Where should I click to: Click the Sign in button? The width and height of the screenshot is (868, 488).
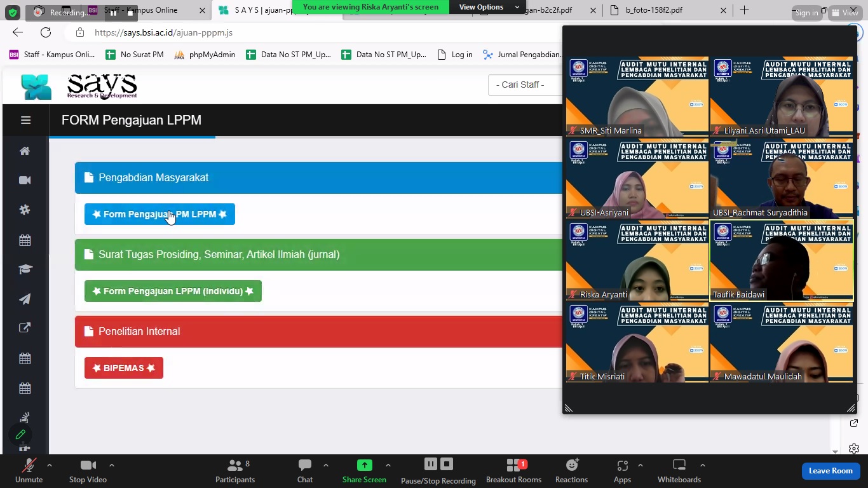[x=806, y=13]
